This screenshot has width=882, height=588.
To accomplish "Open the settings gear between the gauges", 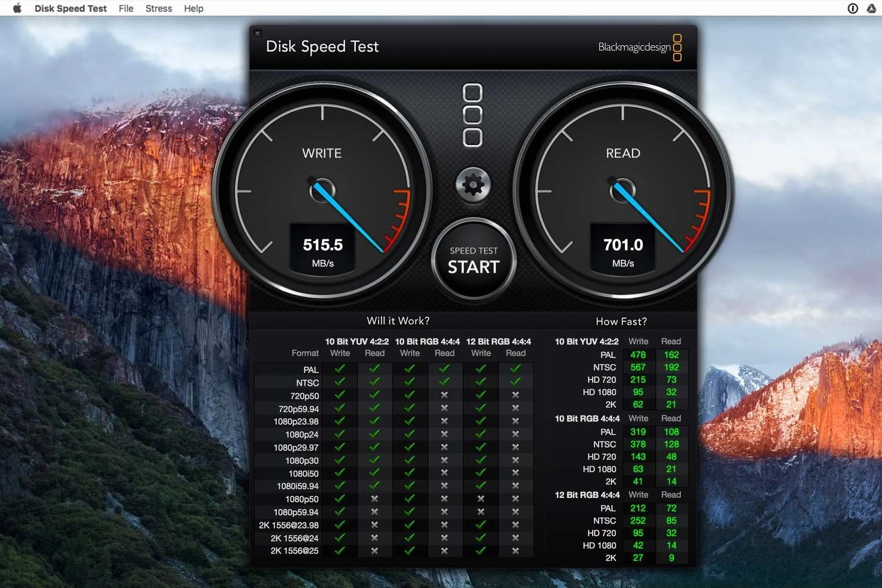I will click(473, 184).
